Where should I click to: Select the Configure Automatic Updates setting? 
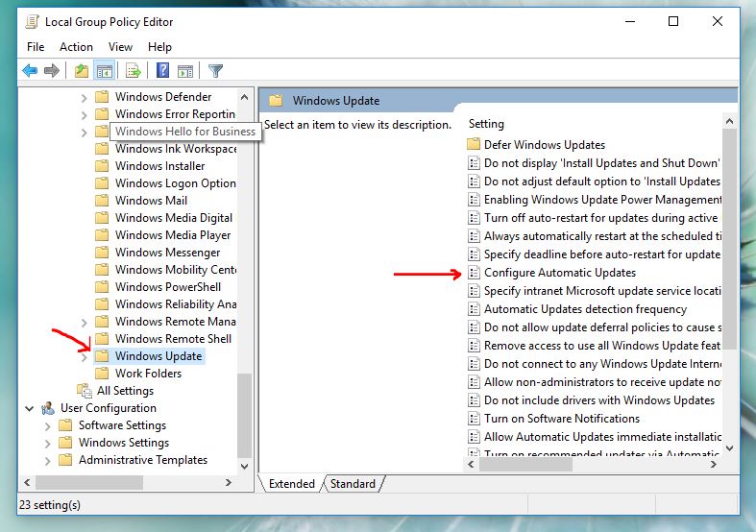pos(559,273)
